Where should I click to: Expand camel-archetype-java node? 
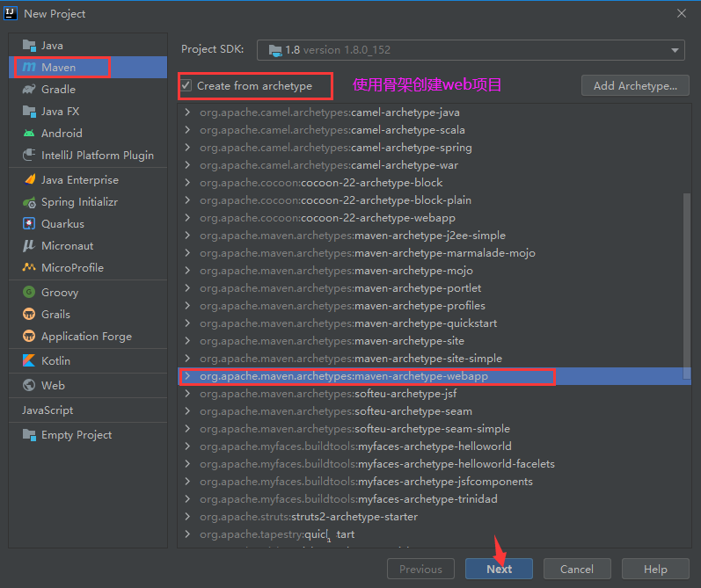(x=187, y=113)
